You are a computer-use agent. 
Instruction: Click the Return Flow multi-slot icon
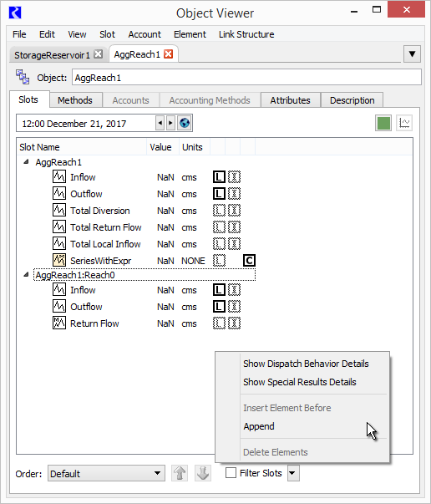59,323
